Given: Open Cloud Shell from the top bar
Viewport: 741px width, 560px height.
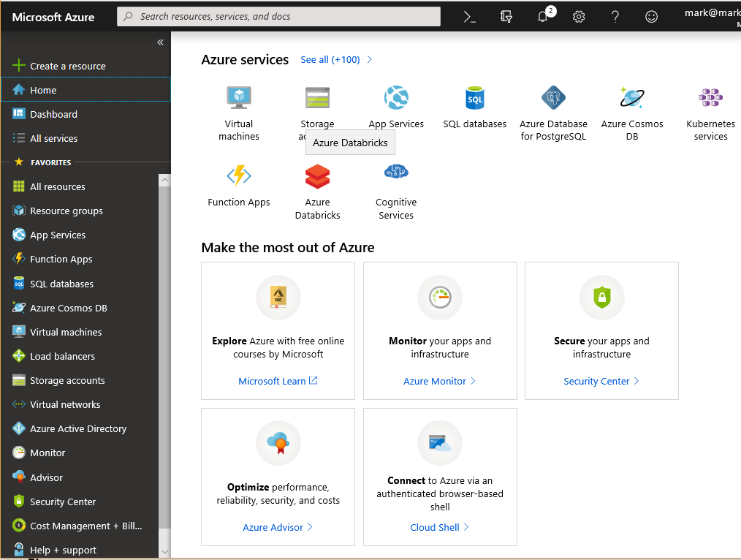Looking at the screenshot, I should coord(470,17).
